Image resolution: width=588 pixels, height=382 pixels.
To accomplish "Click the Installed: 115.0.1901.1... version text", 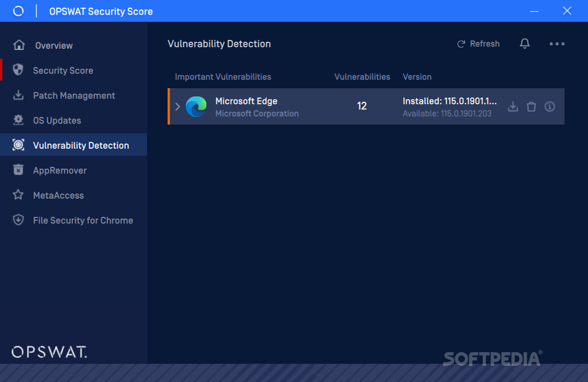I will coord(450,101).
